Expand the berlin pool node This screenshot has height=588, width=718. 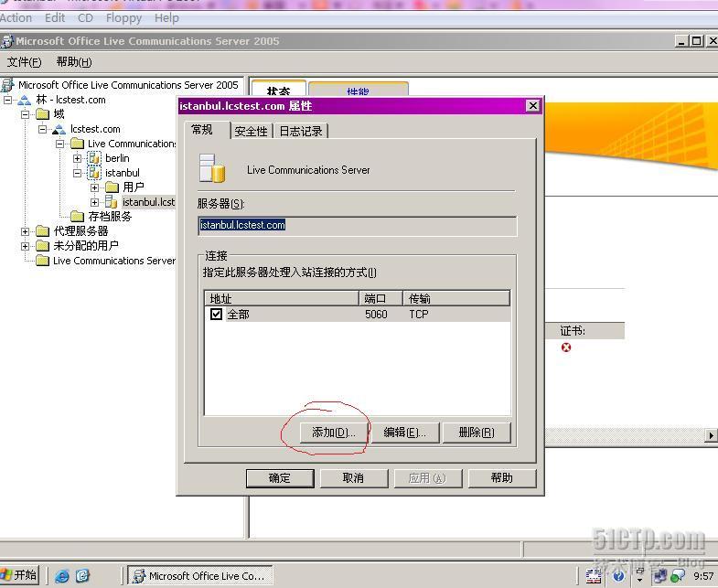(x=78, y=158)
